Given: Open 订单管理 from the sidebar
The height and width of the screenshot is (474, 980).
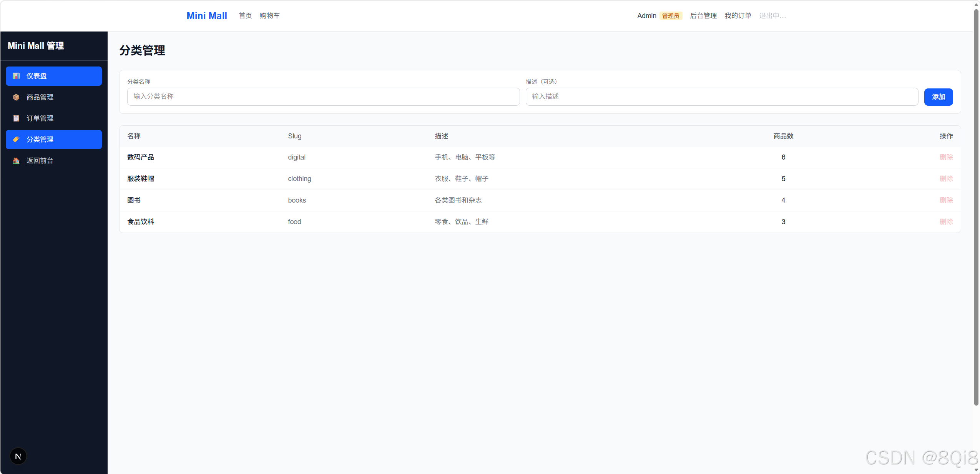Looking at the screenshot, I should click(x=54, y=118).
